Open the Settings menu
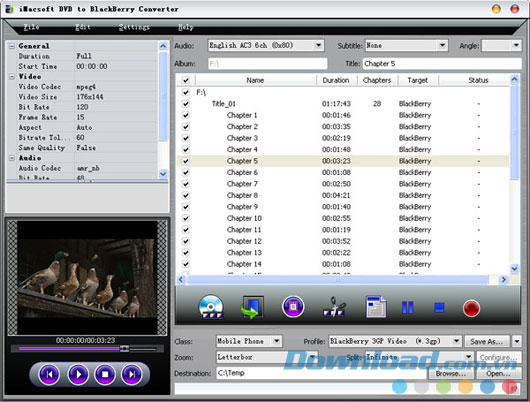 (134, 27)
